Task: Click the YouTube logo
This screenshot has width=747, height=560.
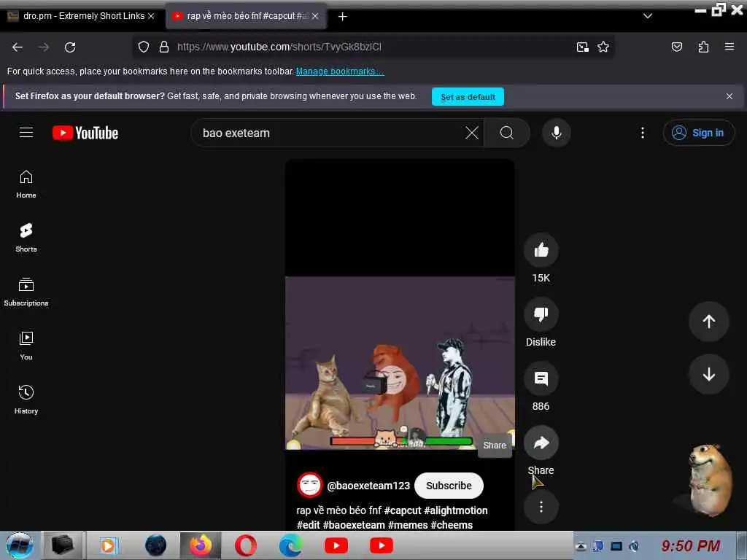Action: (85, 133)
